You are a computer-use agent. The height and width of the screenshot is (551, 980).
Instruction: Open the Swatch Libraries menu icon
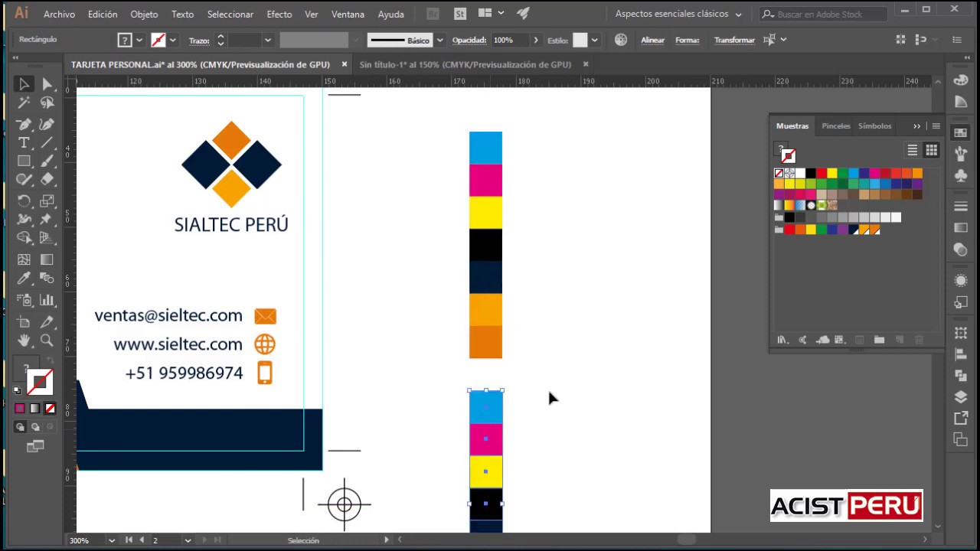(782, 340)
